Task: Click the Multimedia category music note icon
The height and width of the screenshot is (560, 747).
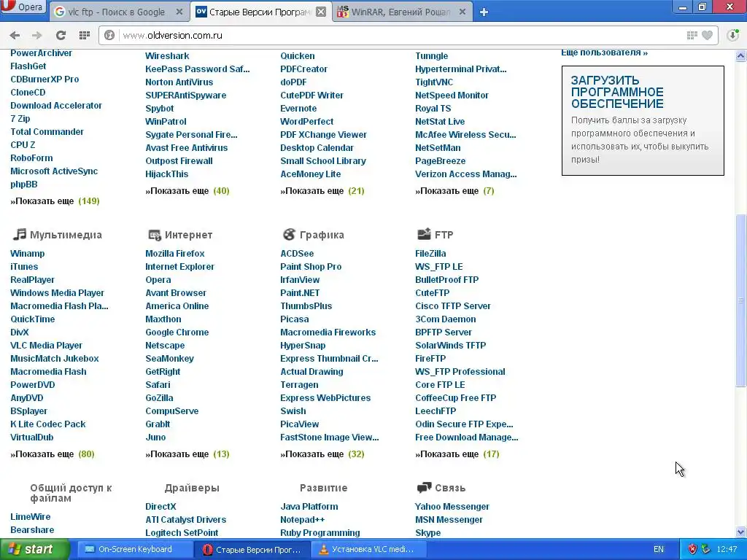Action: pyautogui.click(x=20, y=234)
